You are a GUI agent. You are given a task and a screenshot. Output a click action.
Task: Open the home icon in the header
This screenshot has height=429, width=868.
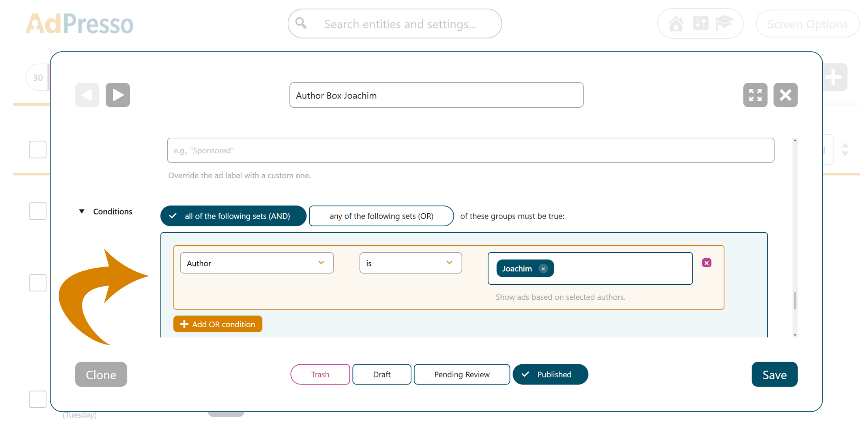(x=676, y=24)
